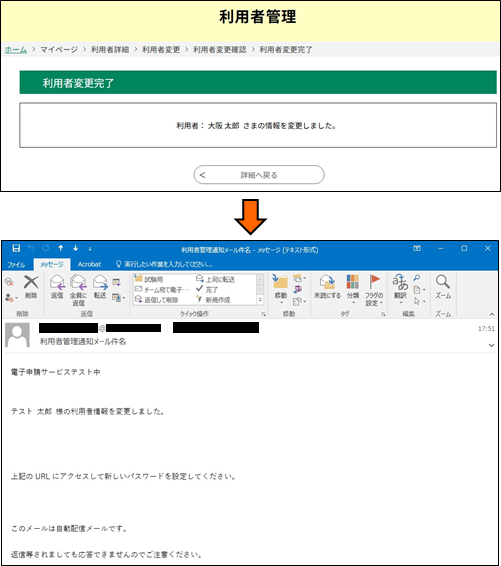This screenshot has height=566, width=501.
Task: Click the ズーム magnifier icon
Action: [443, 282]
